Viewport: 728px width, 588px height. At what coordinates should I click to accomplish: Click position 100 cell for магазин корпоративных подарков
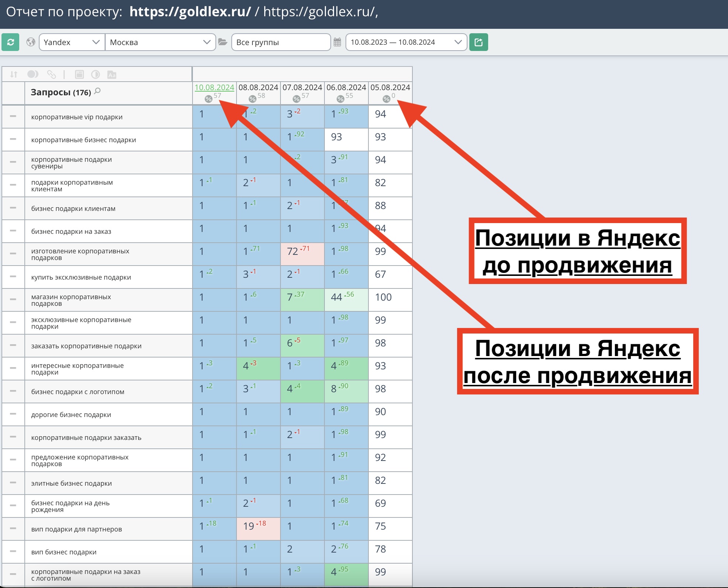390,300
